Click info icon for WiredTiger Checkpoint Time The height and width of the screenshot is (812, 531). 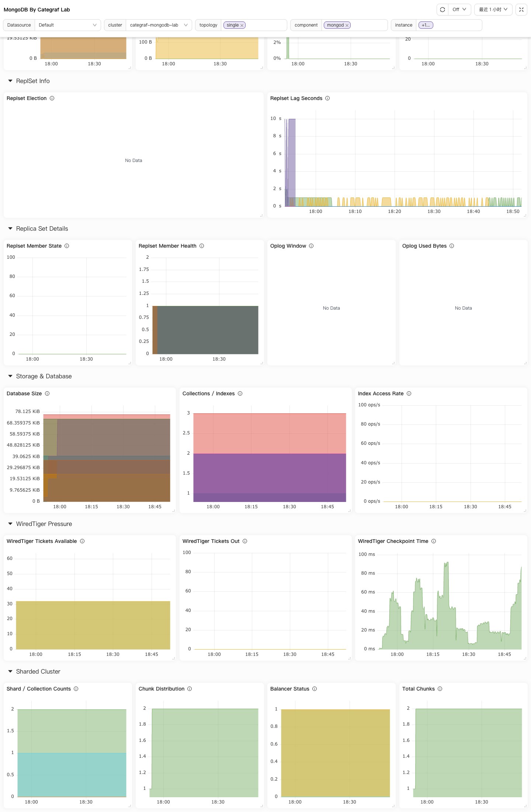point(434,541)
